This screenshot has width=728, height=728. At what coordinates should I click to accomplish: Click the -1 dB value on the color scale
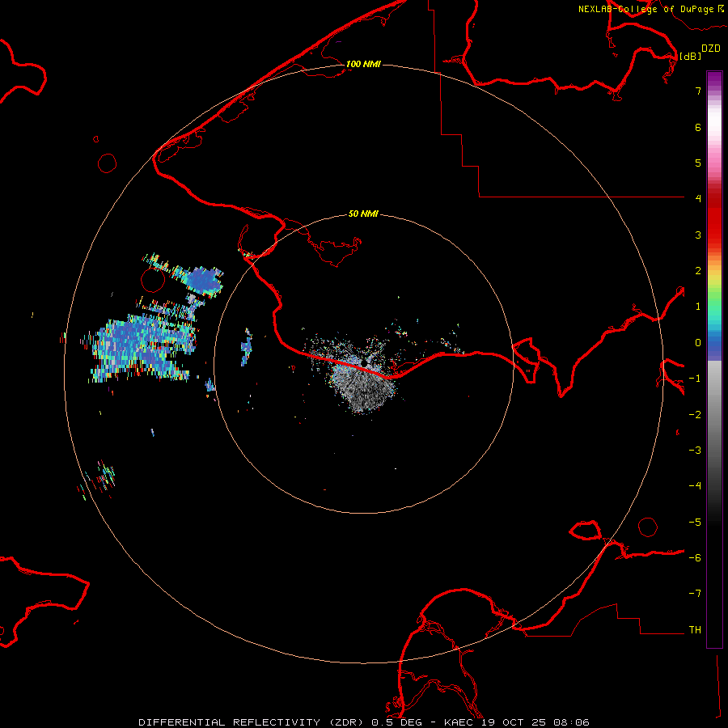tap(695, 379)
